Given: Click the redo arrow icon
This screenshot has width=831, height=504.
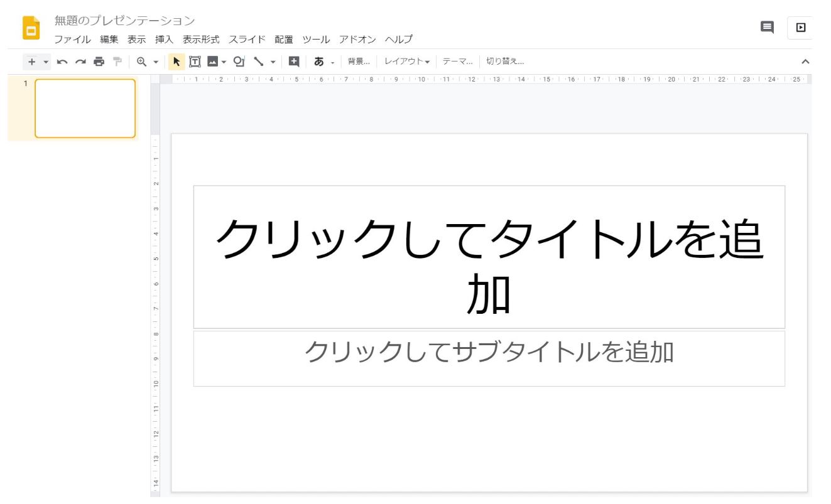Looking at the screenshot, I should [80, 62].
